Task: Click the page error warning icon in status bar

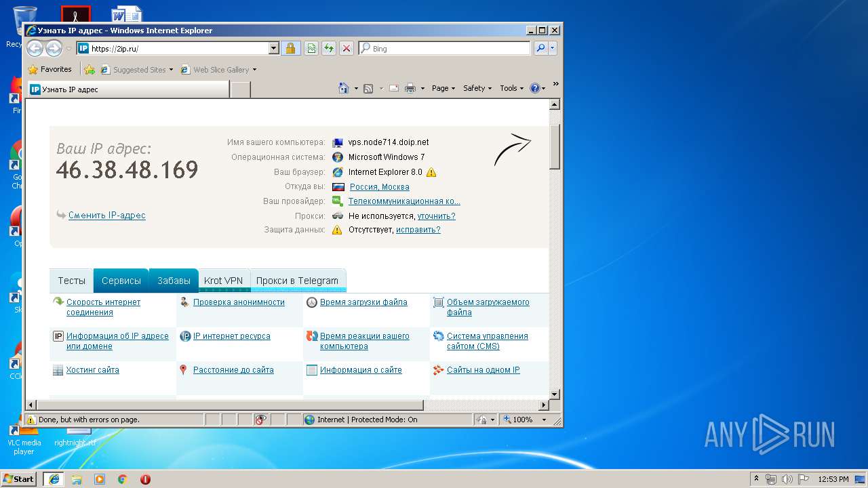Action: tap(31, 420)
